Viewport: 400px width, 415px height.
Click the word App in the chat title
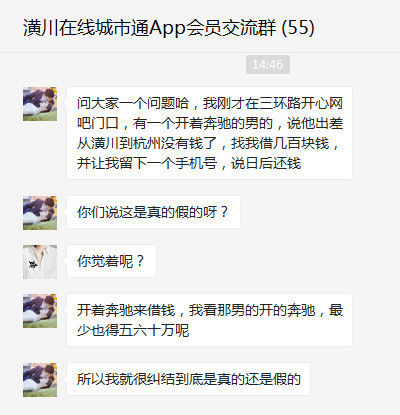[167, 28]
